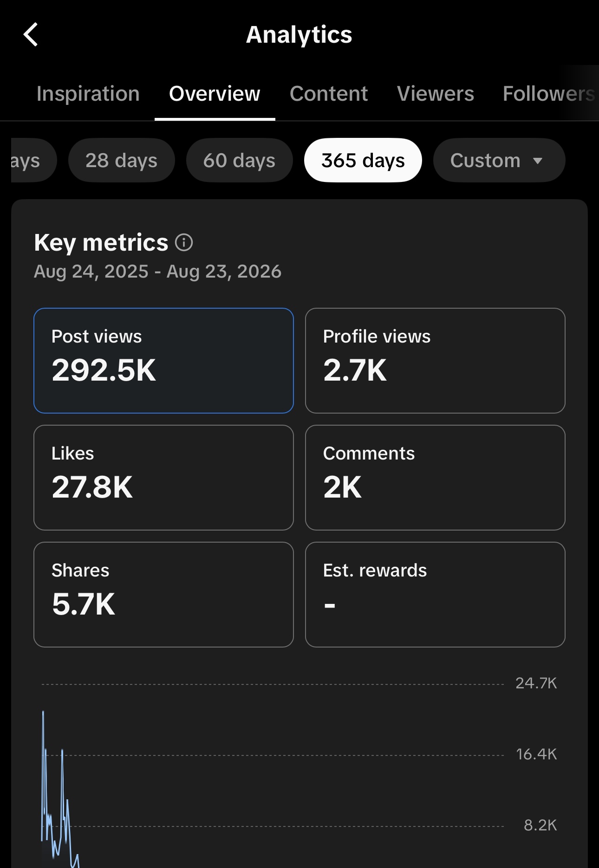Open the Followers tab
Image resolution: width=599 pixels, height=868 pixels.
pyautogui.click(x=549, y=94)
